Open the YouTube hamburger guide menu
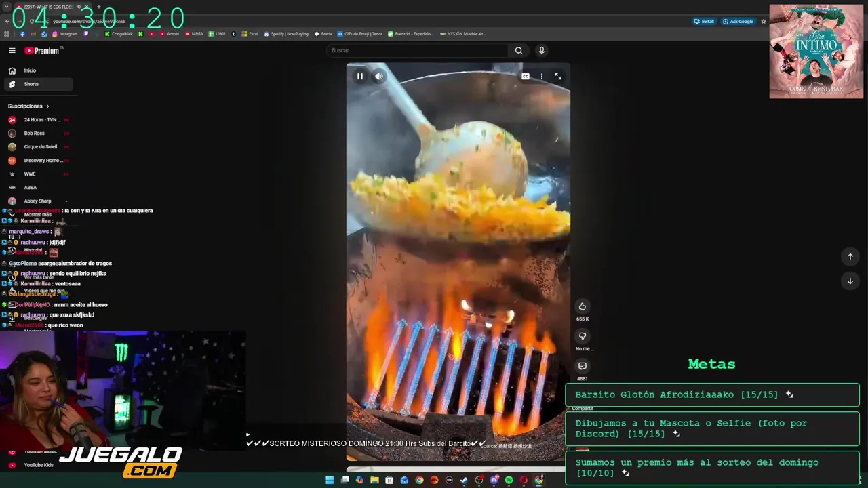This screenshot has height=488, width=868. [12, 50]
